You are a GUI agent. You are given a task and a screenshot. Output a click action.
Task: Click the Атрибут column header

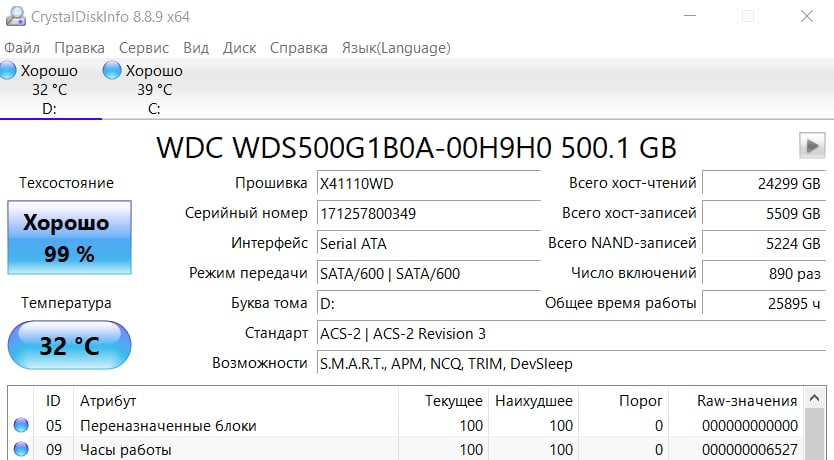pos(236,400)
